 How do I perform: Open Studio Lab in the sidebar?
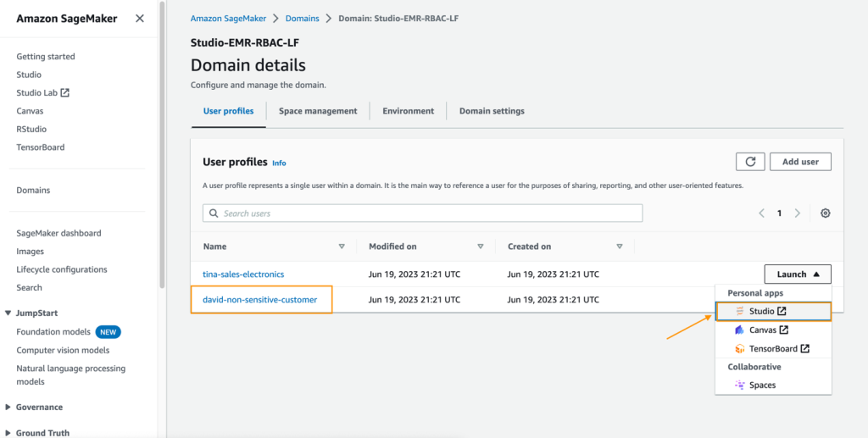click(x=37, y=93)
